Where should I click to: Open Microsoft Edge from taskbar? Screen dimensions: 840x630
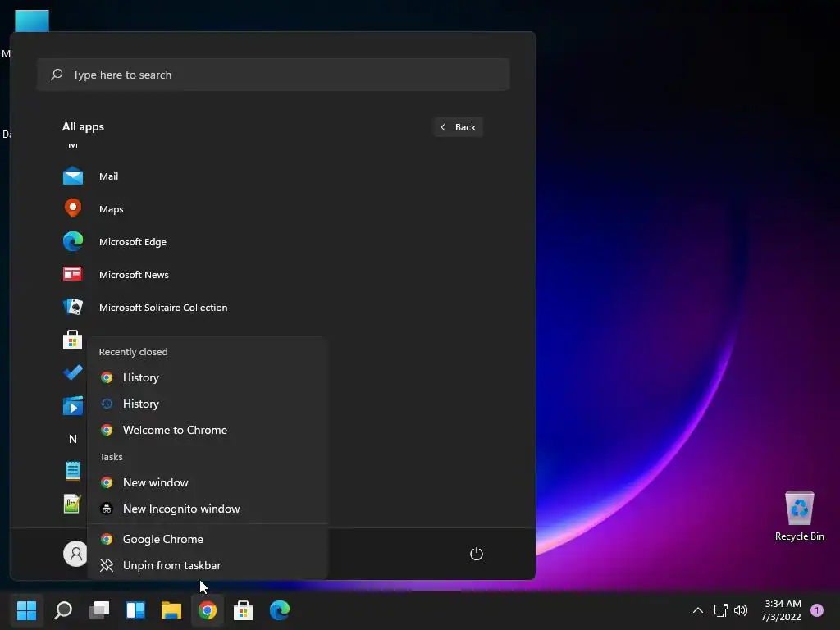(279, 609)
